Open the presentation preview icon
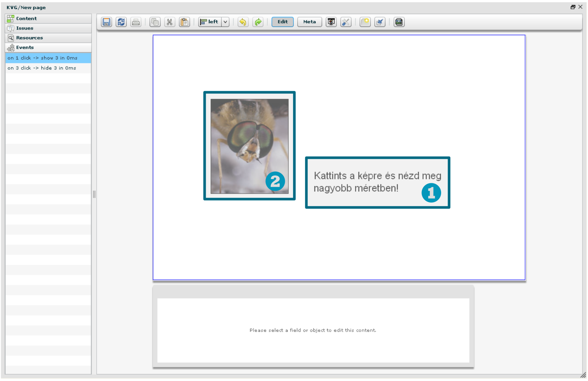Image resolution: width=588 pixels, height=381 pixels. [331, 22]
